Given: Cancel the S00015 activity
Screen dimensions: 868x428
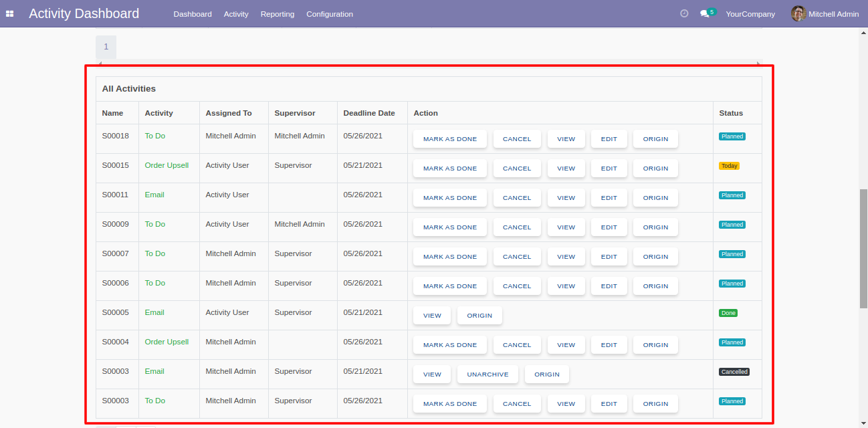Looking at the screenshot, I should click(x=517, y=169).
